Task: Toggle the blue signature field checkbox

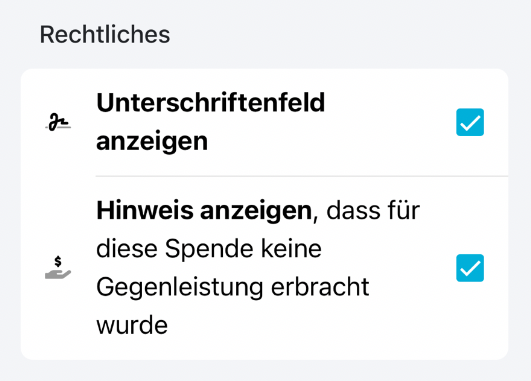Action: pyautogui.click(x=470, y=122)
